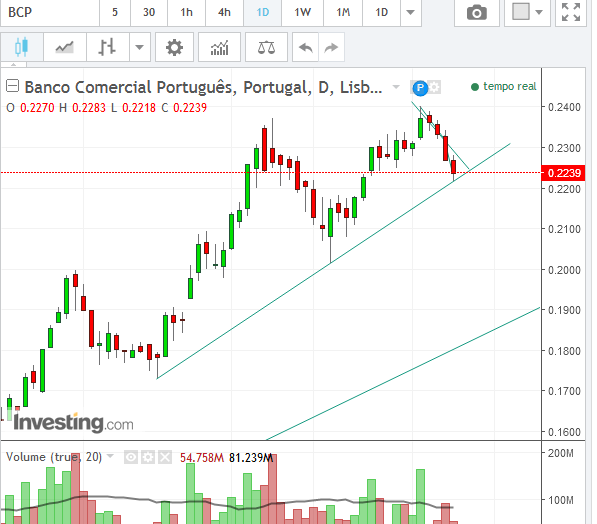Switch to the 1h timeframe
Screen dimensions: 597x524
[x=187, y=13]
